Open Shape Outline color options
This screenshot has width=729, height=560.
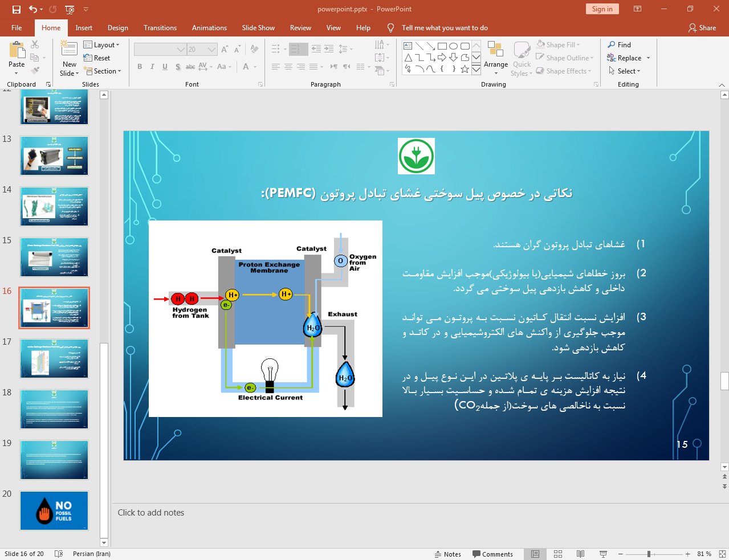[565, 58]
